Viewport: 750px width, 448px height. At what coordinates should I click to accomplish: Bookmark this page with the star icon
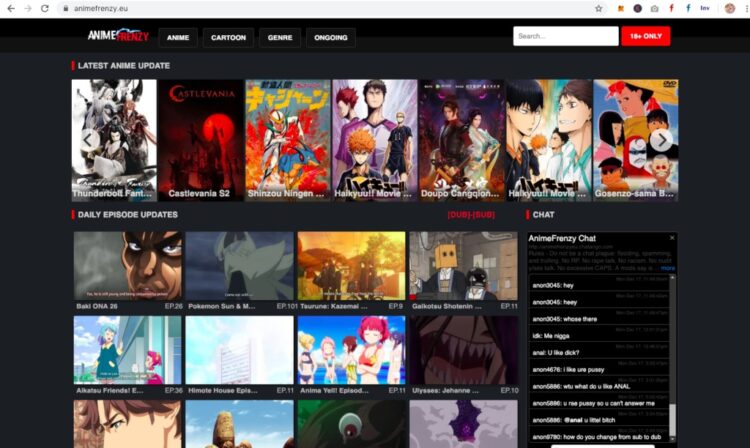tap(598, 8)
